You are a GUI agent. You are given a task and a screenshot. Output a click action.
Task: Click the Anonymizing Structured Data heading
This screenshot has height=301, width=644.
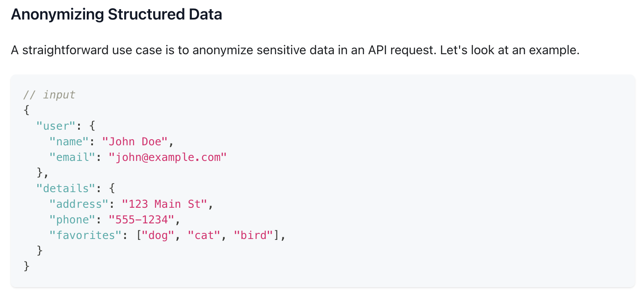pyautogui.click(x=116, y=15)
